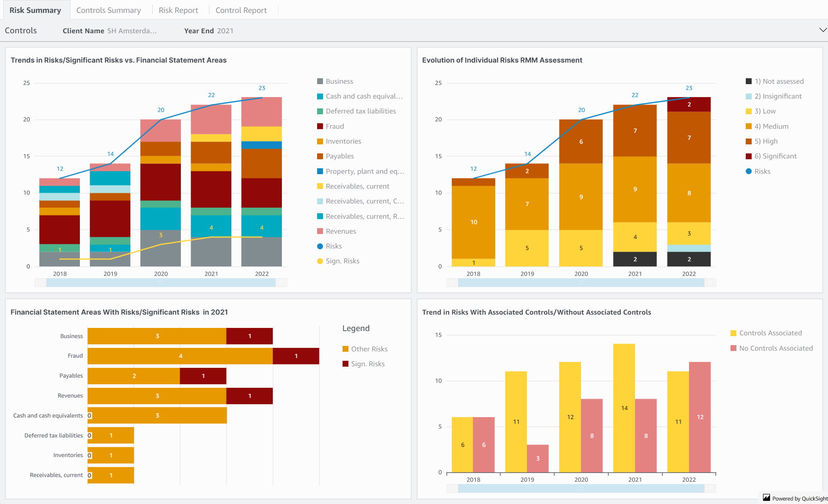Click the No Controls Associated legend icon
This screenshot has height=504, width=828.
point(733,348)
